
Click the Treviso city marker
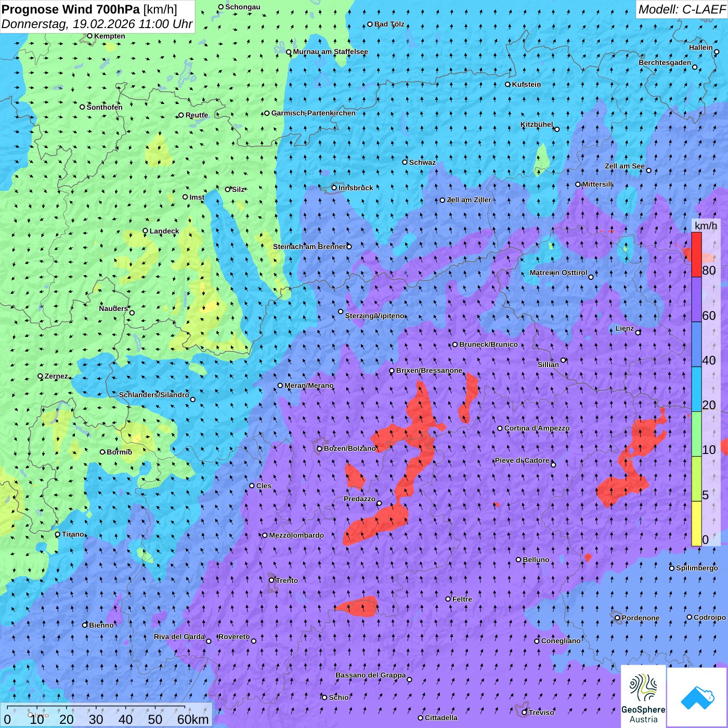click(524, 712)
